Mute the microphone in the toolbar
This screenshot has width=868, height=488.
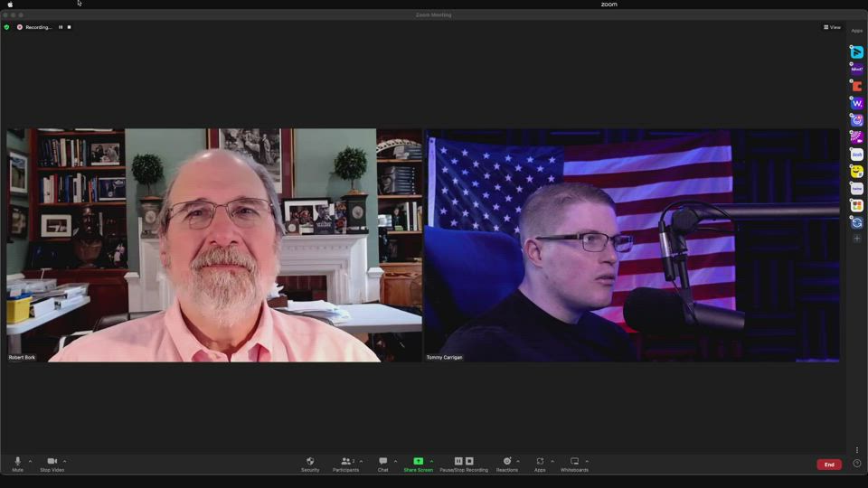(17, 464)
